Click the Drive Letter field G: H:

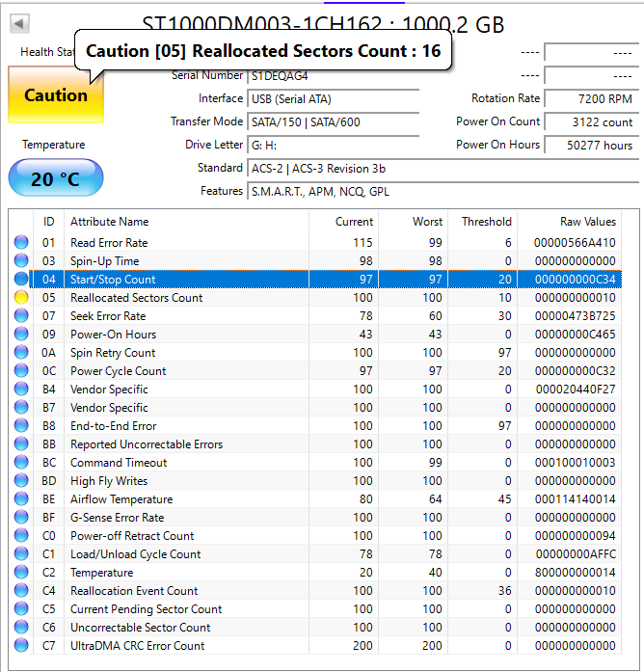coord(333,146)
